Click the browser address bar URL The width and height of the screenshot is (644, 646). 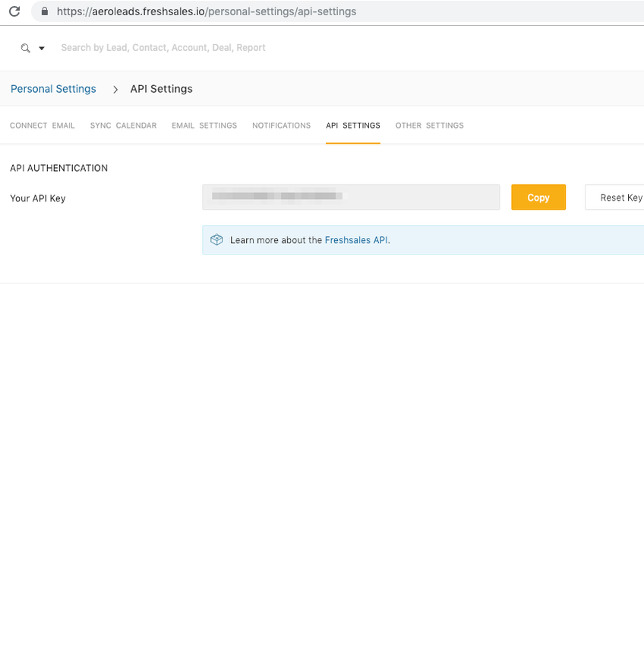205,11
